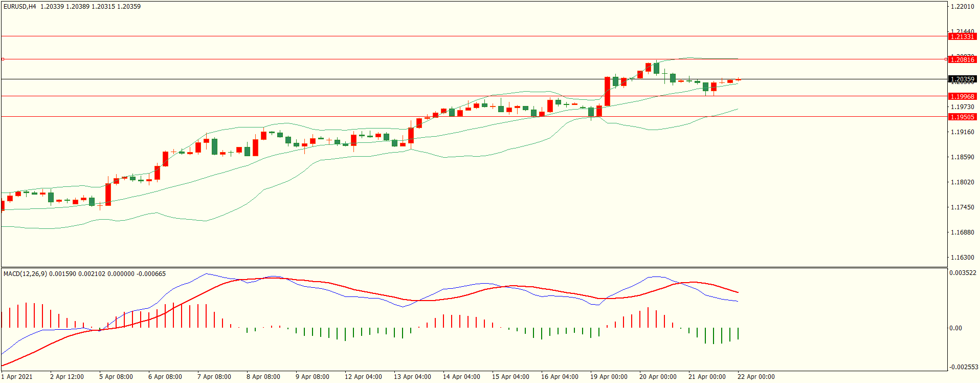Image resolution: width=980 pixels, height=383 pixels.
Task: Click the 7 Apr 08:00 time label
Action: pos(214,377)
